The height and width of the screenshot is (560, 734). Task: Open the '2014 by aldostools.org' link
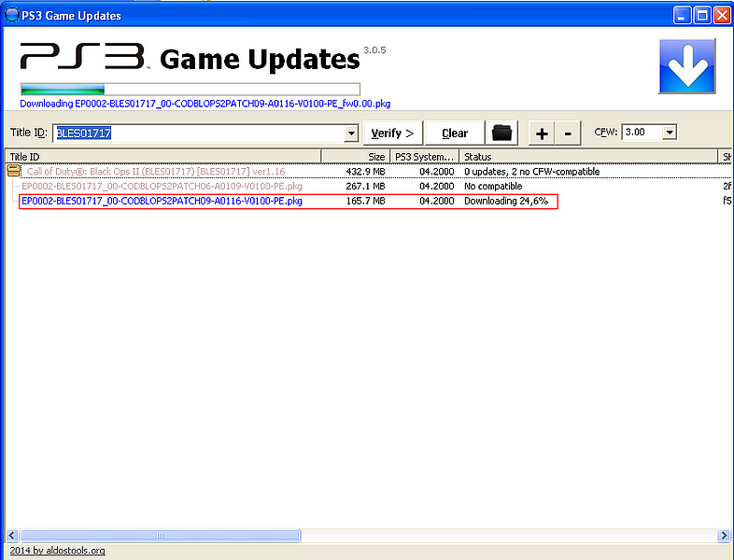pyautogui.click(x=57, y=551)
